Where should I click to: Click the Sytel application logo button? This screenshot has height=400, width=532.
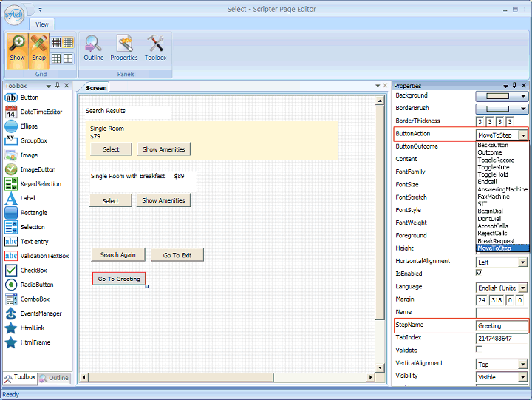point(13,15)
